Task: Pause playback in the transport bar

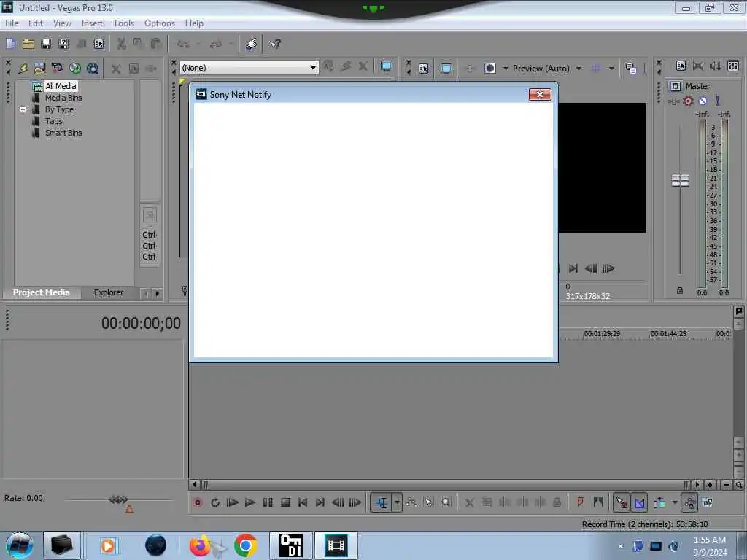Action: pyautogui.click(x=268, y=502)
